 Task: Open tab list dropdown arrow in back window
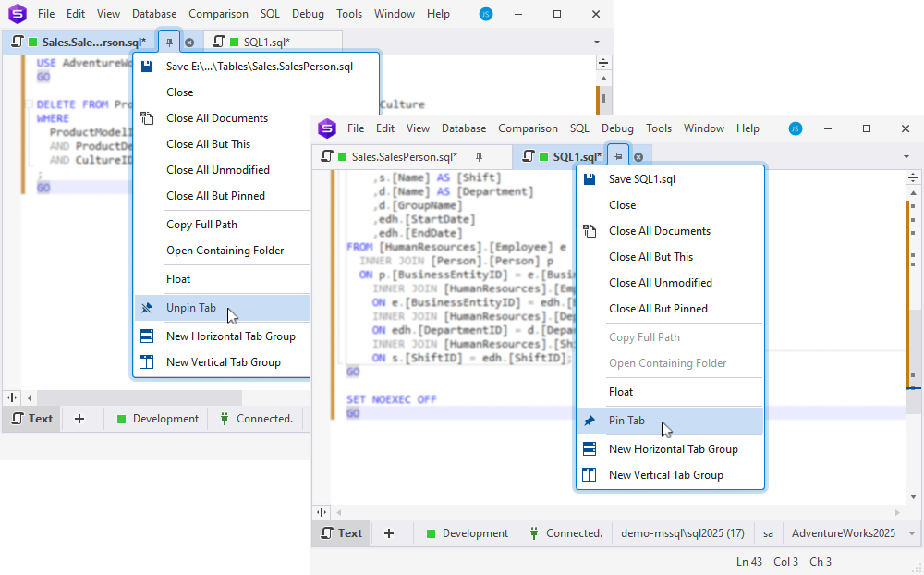pos(596,43)
